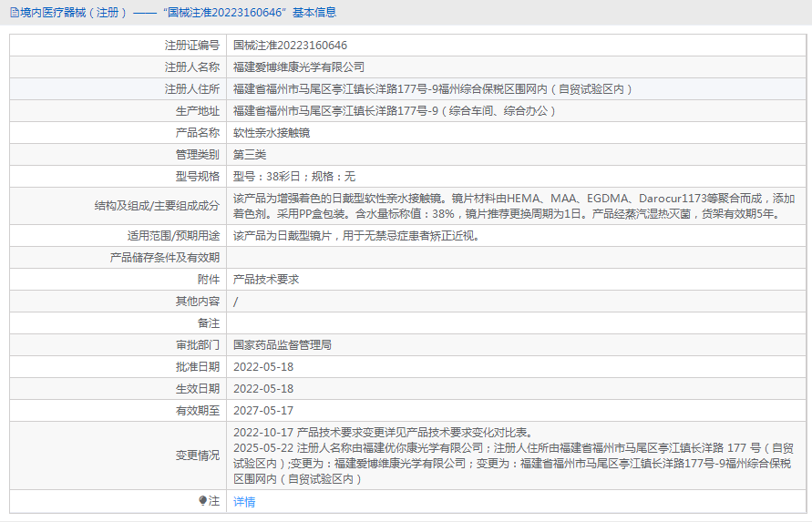The height and width of the screenshot is (522, 812).
Task: Select the 2025-05-22 registrant change record
Action: [513, 464]
